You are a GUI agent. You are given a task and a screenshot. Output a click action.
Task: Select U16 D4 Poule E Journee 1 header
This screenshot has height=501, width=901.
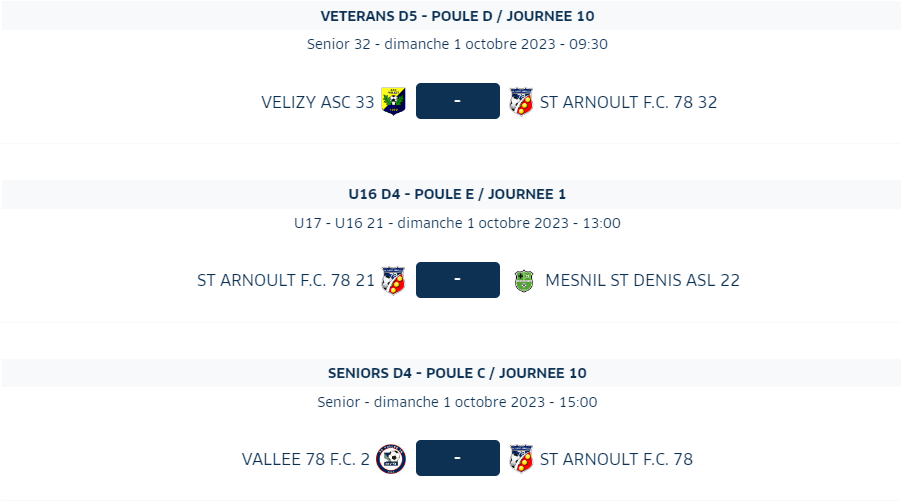click(x=457, y=194)
